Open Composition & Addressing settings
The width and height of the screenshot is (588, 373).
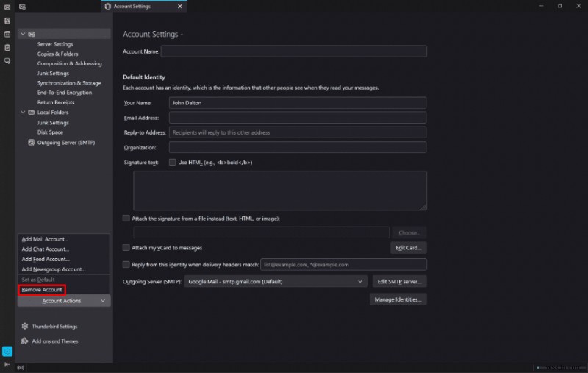69,63
